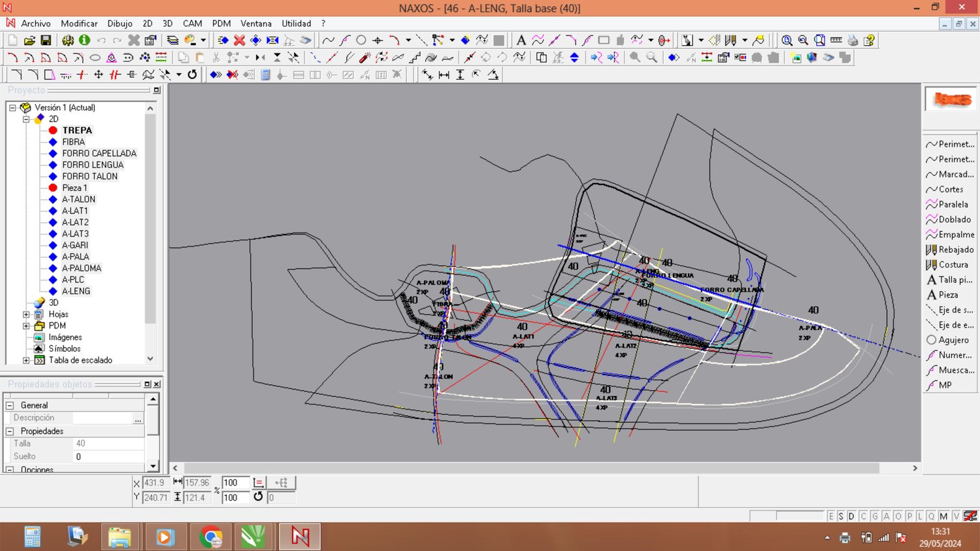
Task: Click the color palette icon
Action: (190, 41)
